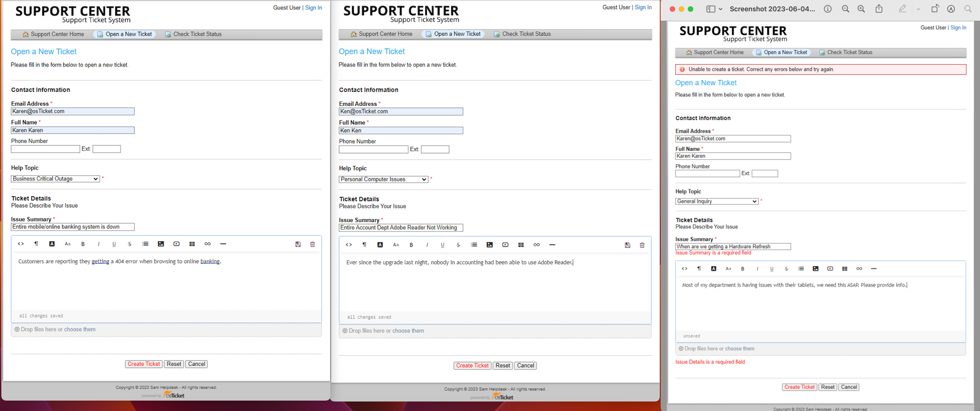980x411 pixels.
Task: Open the Help Topic dropdown showing Business Critical Outage
Action: click(55, 178)
